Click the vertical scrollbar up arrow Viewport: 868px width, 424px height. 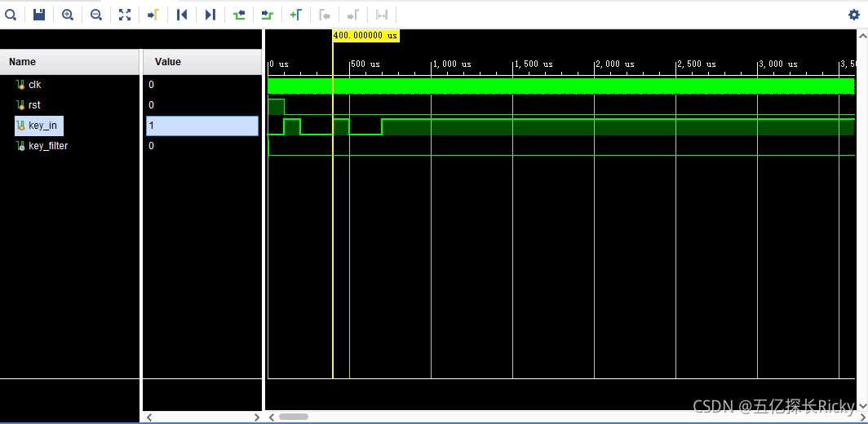coord(862,35)
